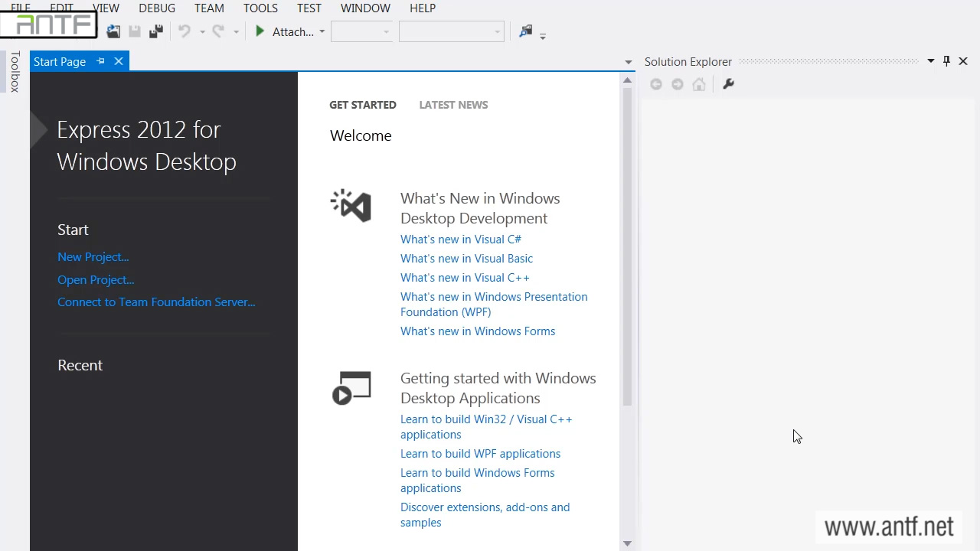This screenshot has width=980, height=551.
Task: Open Solution Explorer Properties wrench icon
Action: point(728,84)
